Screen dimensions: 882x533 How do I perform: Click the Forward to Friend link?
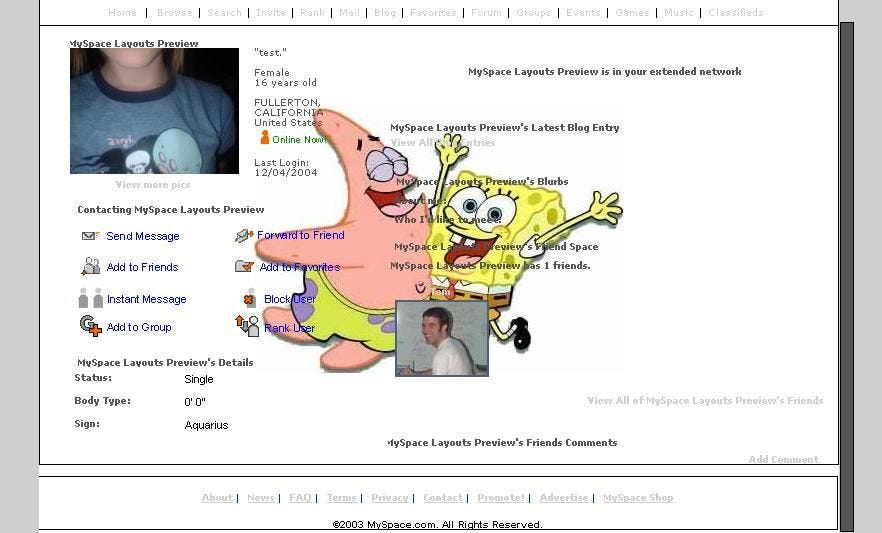(300, 235)
